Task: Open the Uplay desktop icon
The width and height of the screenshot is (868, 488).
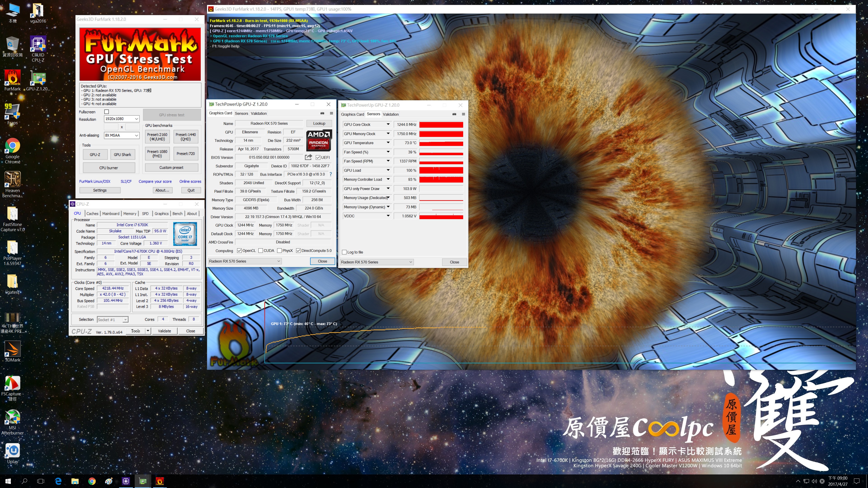Action: pos(12,454)
